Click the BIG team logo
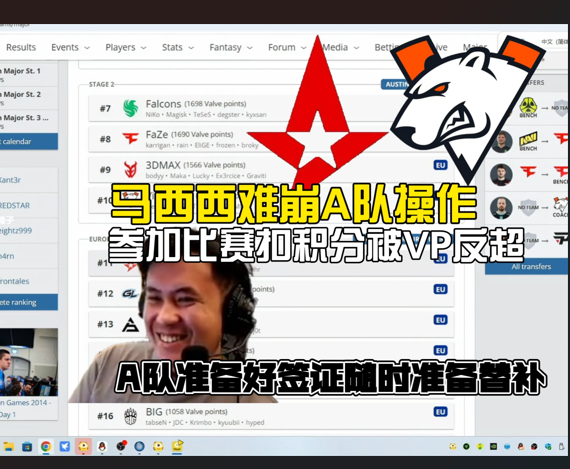570x469 pixels. click(x=131, y=416)
